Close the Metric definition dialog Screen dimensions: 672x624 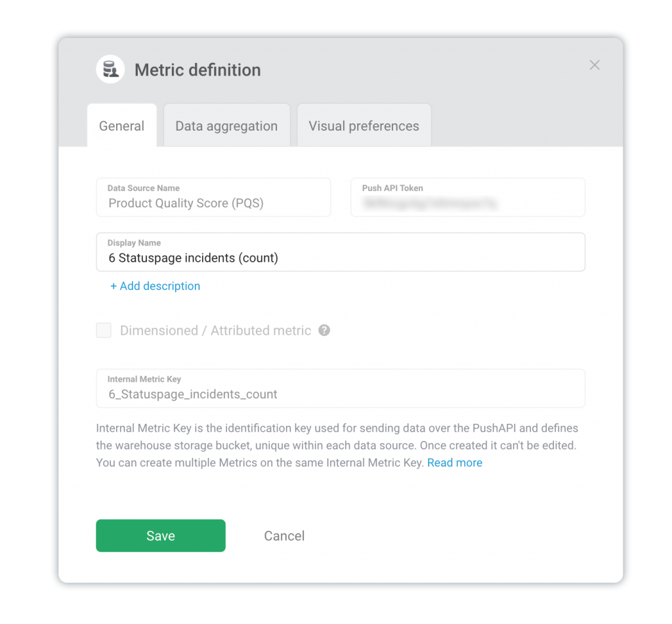[595, 65]
